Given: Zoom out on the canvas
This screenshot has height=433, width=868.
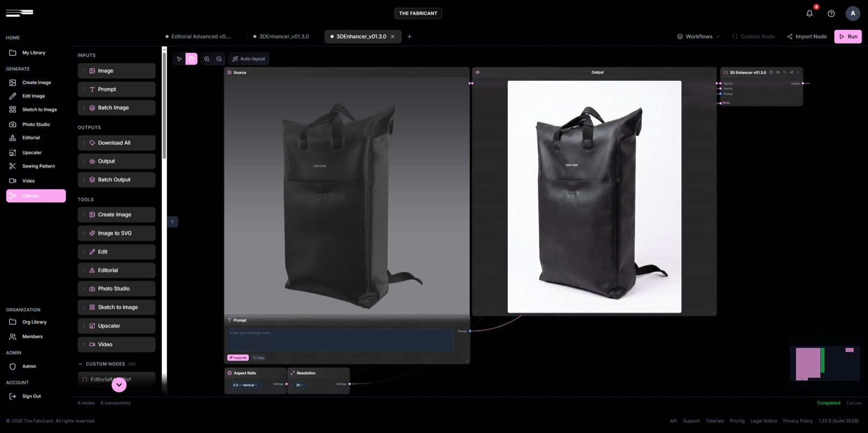Looking at the screenshot, I should [x=219, y=59].
